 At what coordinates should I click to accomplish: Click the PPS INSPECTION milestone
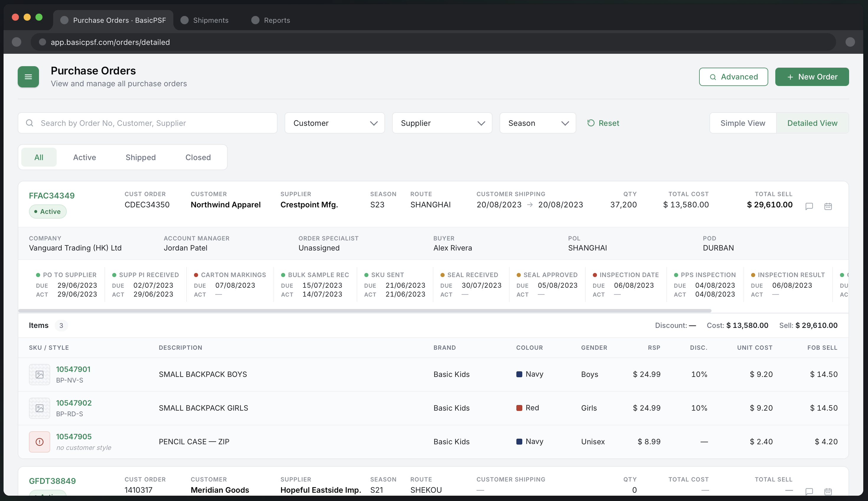[x=705, y=284]
